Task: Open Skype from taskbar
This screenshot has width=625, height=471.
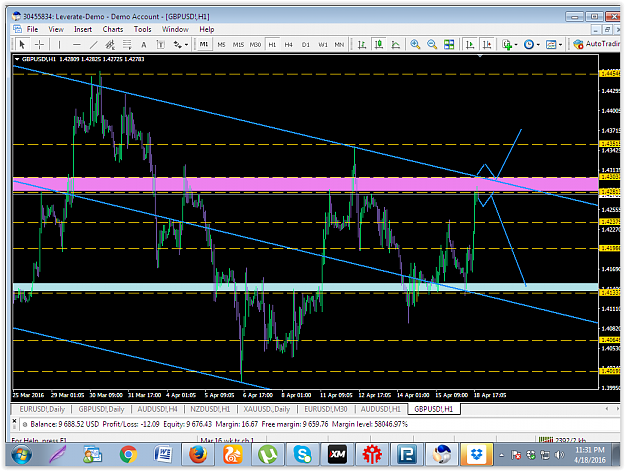Action: point(303,455)
